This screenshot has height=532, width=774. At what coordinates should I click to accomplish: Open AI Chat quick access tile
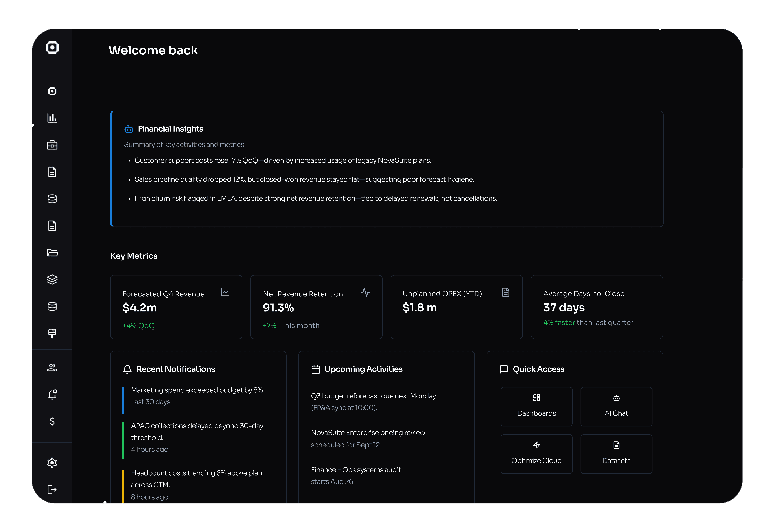pyautogui.click(x=616, y=406)
